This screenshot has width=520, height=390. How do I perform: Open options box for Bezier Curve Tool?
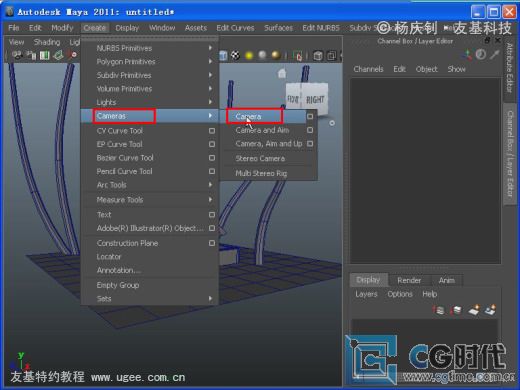click(x=212, y=158)
